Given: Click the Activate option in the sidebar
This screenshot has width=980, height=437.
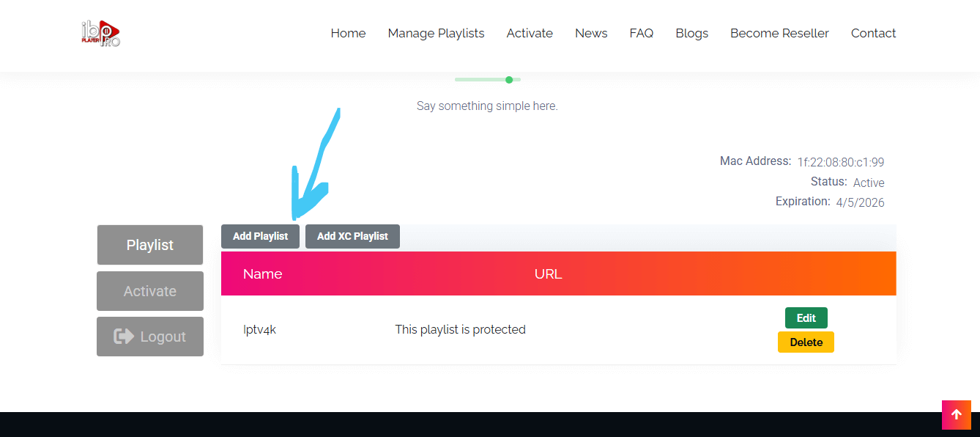Looking at the screenshot, I should [x=149, y=290].
